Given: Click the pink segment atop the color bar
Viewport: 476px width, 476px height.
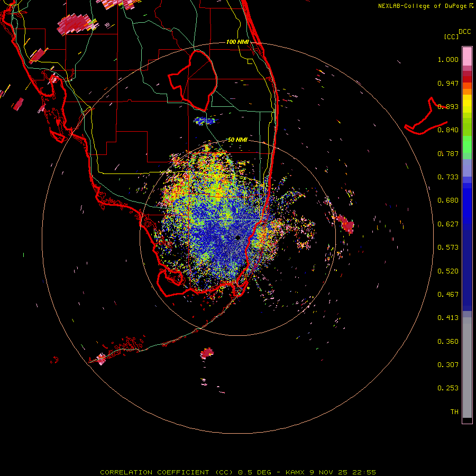Looking at the screenshot, I should coord(467,57).
